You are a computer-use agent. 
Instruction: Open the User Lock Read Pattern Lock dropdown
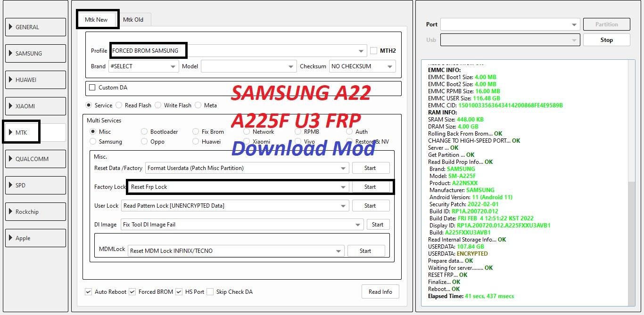tap(235, 206)
